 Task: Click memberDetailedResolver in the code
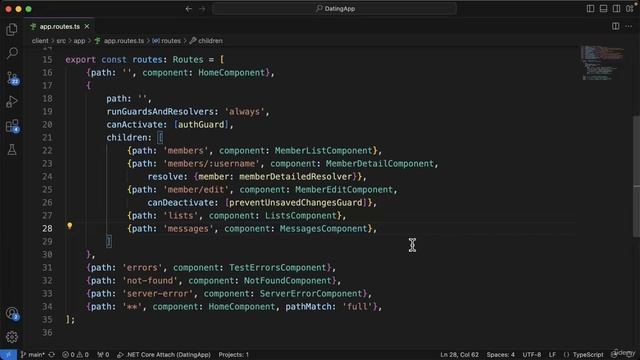point(296,177)
